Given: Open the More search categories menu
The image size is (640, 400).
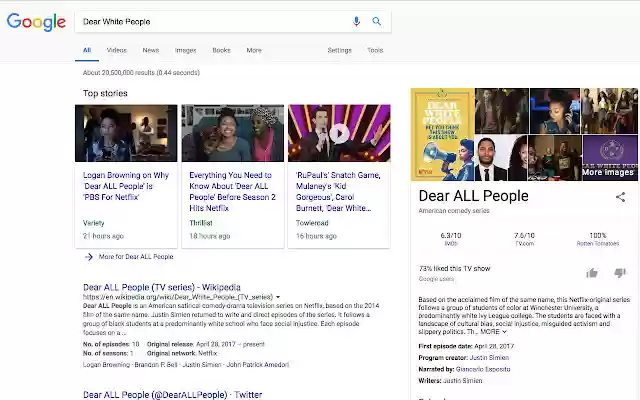Looking at the screenshot, I should (254, 50).
